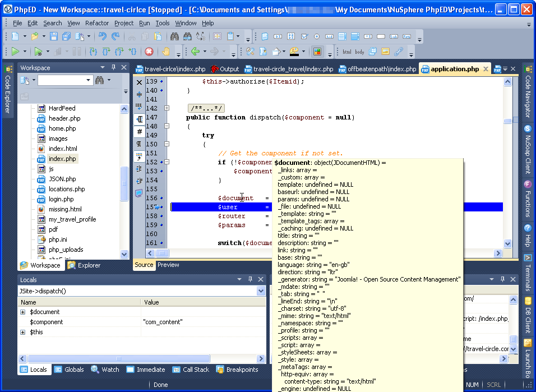Open login.php from the workspace tree
The width and height of the screenshot is (536, 392).
[61, 199]
